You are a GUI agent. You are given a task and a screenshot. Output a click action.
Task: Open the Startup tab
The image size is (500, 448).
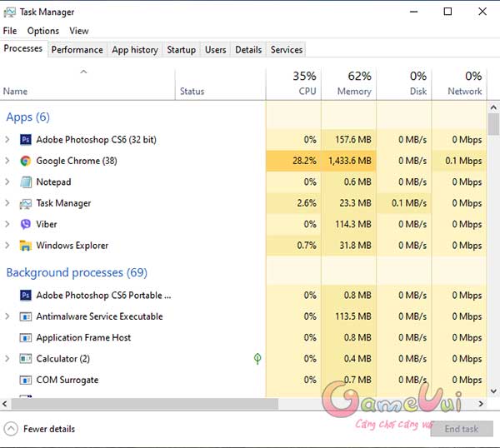(181, 50)
